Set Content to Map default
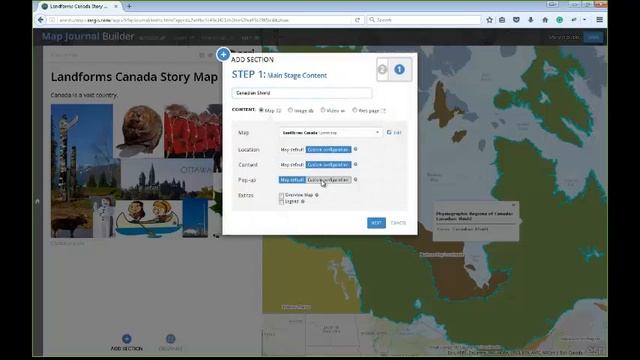Screen dimensions: 640x360 [x=292, y=164]
